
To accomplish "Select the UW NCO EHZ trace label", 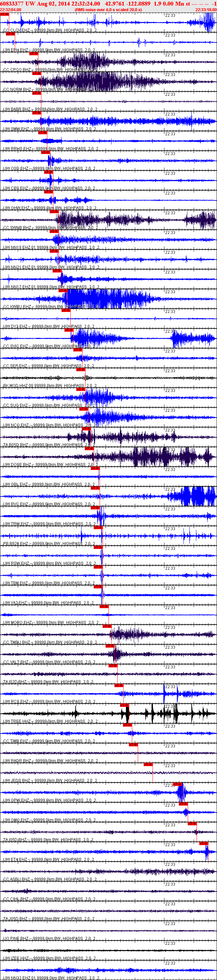I will coord(49,426).
